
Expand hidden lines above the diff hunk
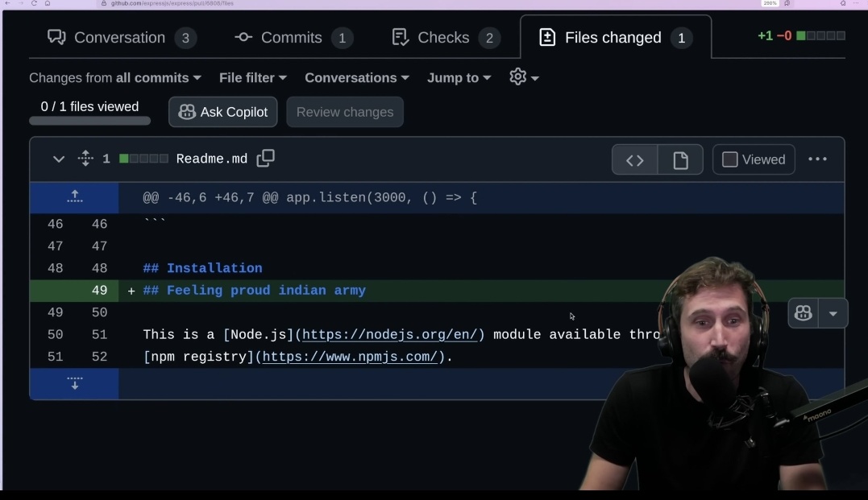coord(74,196)
